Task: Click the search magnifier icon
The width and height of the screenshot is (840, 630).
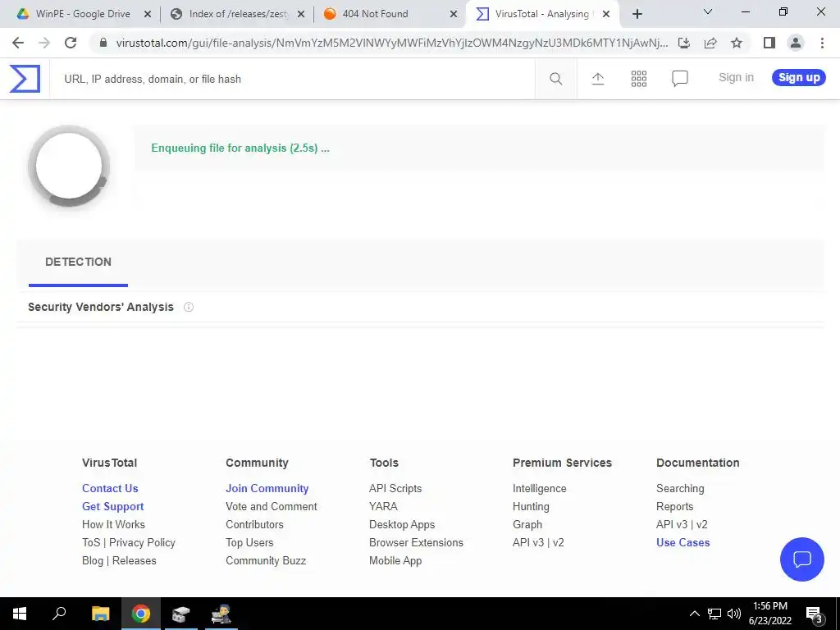Action: click(x=556, y=79)
